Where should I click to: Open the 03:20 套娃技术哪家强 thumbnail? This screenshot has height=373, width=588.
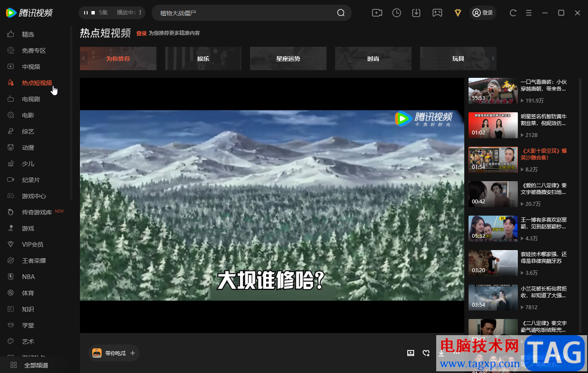click(493, 263)
